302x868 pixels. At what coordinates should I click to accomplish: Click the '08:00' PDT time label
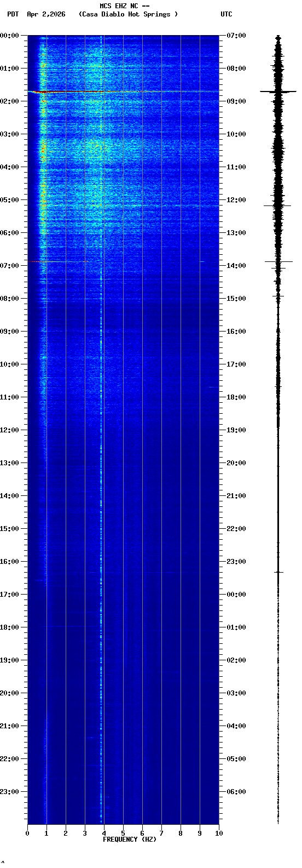(x=9, y=299)
